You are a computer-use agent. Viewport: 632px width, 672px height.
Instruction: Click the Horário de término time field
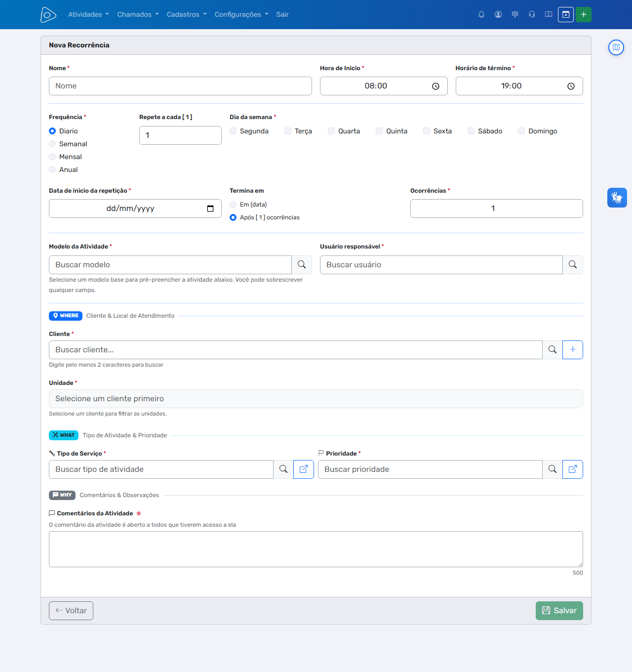click(519, 86)
